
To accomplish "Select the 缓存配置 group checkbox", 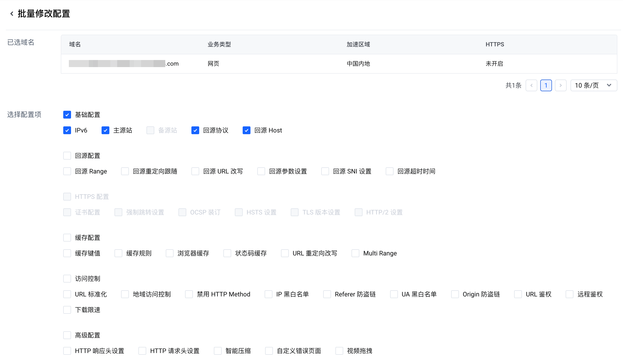I will click(x=67, y=238).
